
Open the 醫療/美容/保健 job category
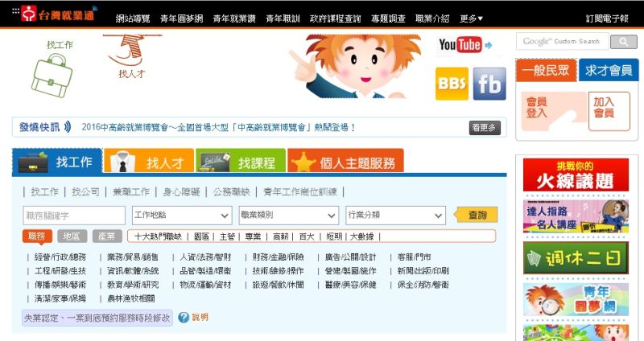(x=350, y=285)
